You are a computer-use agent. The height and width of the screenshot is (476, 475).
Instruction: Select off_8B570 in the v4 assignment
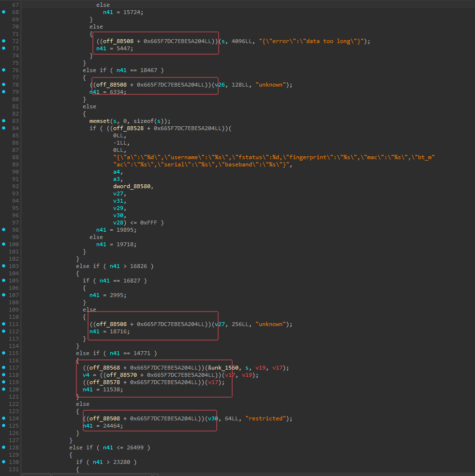pyautogui.click(x=121, y=375)
